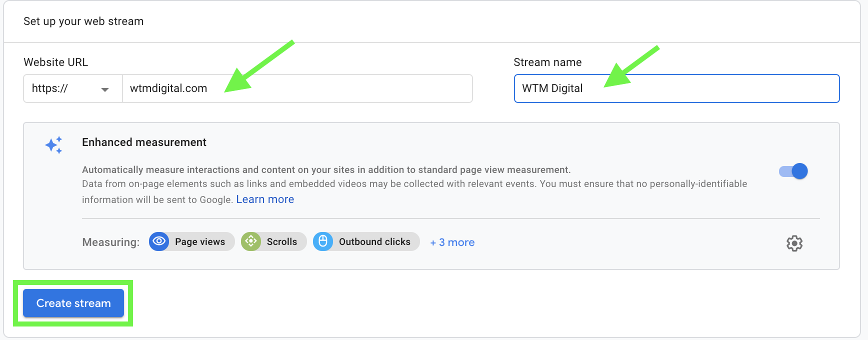Click the Outbound clicks mouse icon
868x340 pixels.
pos(323,241)
